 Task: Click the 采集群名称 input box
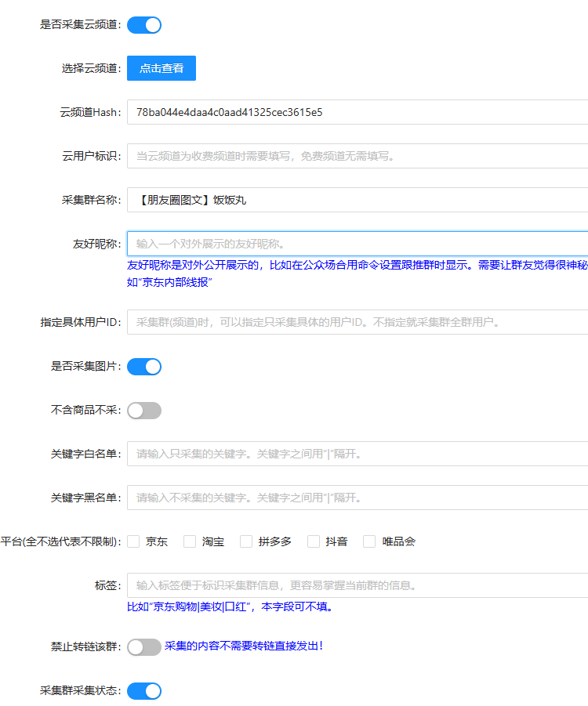tap(358, 200)
